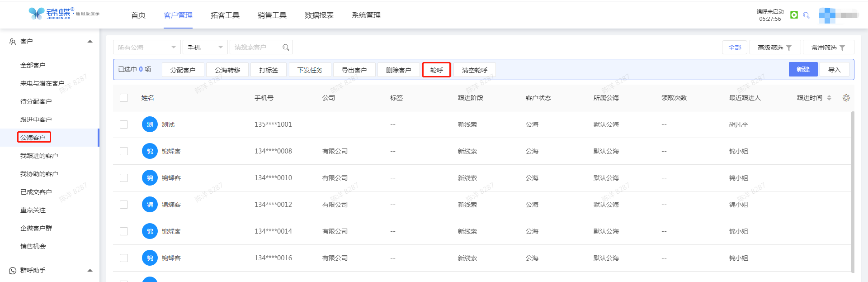Image resolution: width=868 pixels, height=282 pixels.
Task: Click the customer person icon in sidebar
Action: (x=13, y=42)
